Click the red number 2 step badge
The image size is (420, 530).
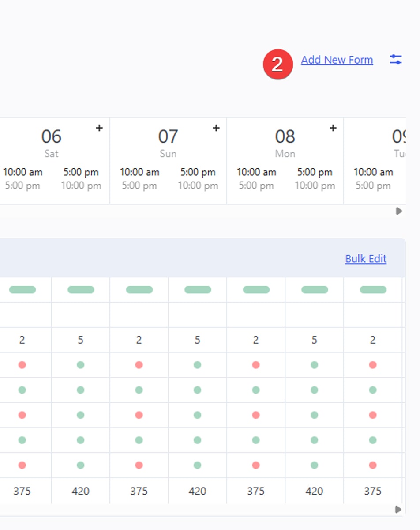277,64
